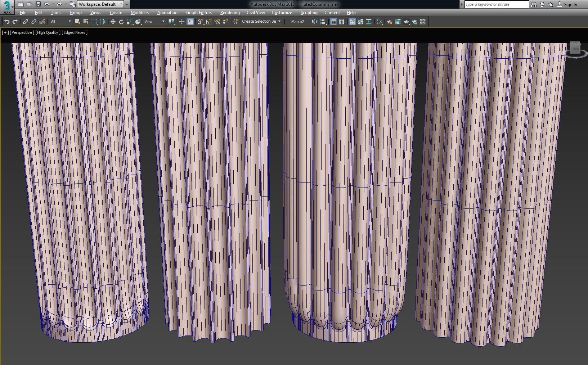This screenshot has height=365, width=588.
Task: Click the Undo button
Action: click(6, 22)
